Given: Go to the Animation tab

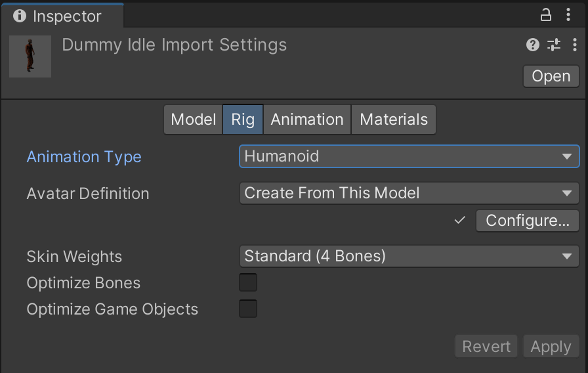Looking at the screenshot, I should coord(307,120).
